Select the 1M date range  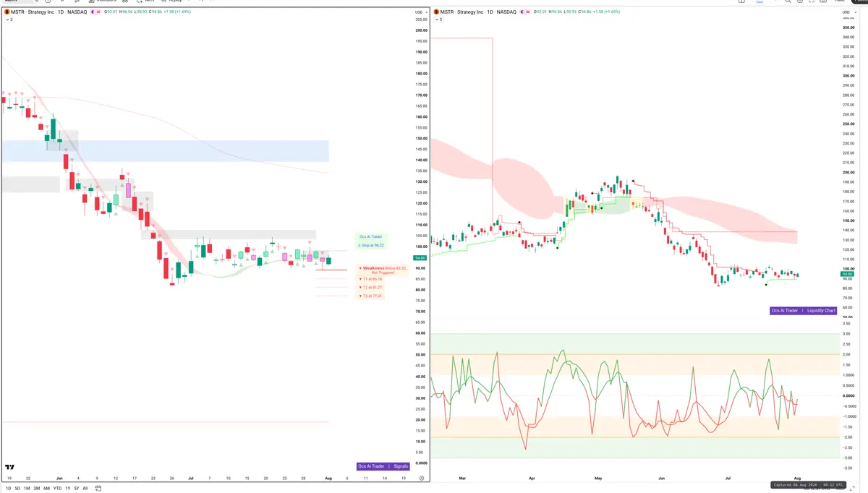(x=27, y=489)
